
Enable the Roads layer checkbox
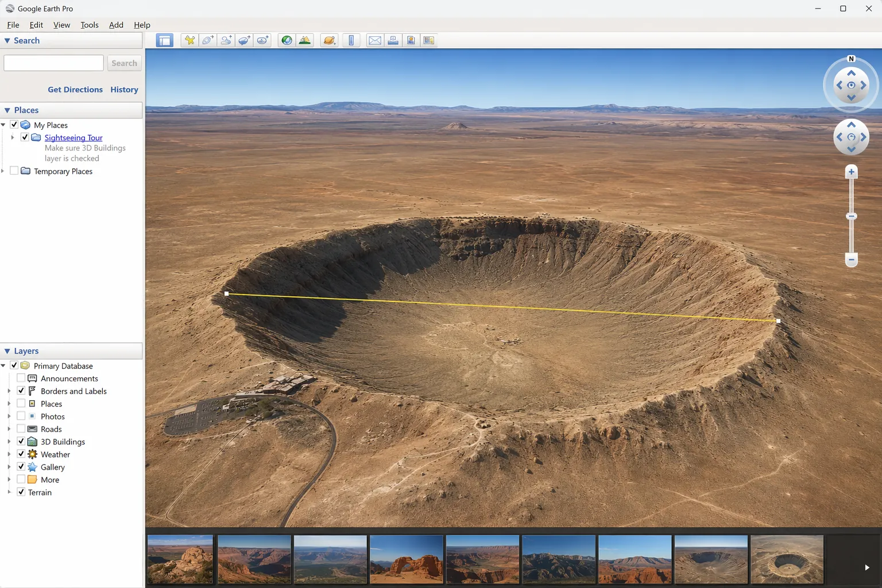tap(21, 428)
